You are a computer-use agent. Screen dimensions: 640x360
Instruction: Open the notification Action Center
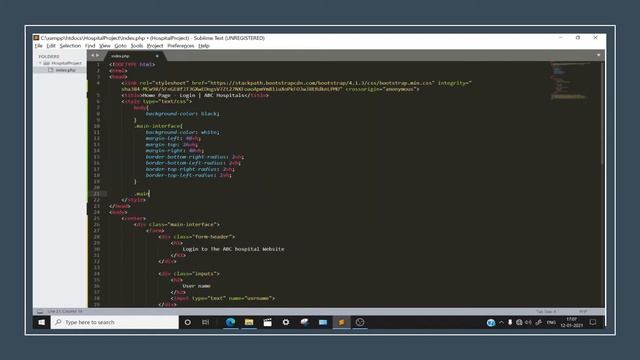click(x=593, y=322)
